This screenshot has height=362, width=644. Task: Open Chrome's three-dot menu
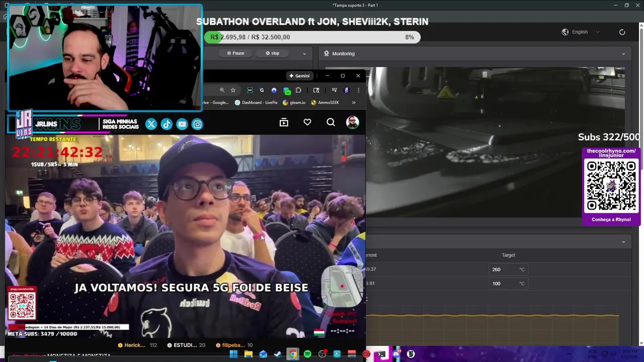click(x=358, y=90)
